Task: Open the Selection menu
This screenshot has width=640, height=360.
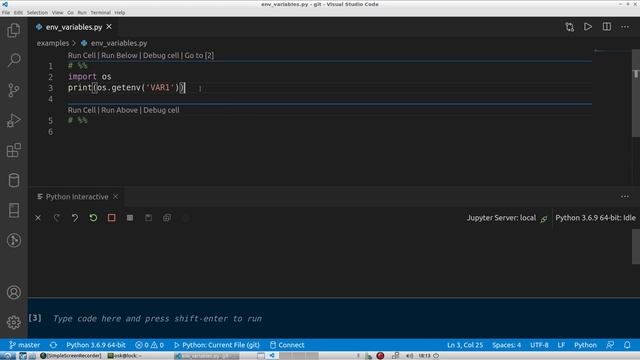Action: tap(37, 13)
